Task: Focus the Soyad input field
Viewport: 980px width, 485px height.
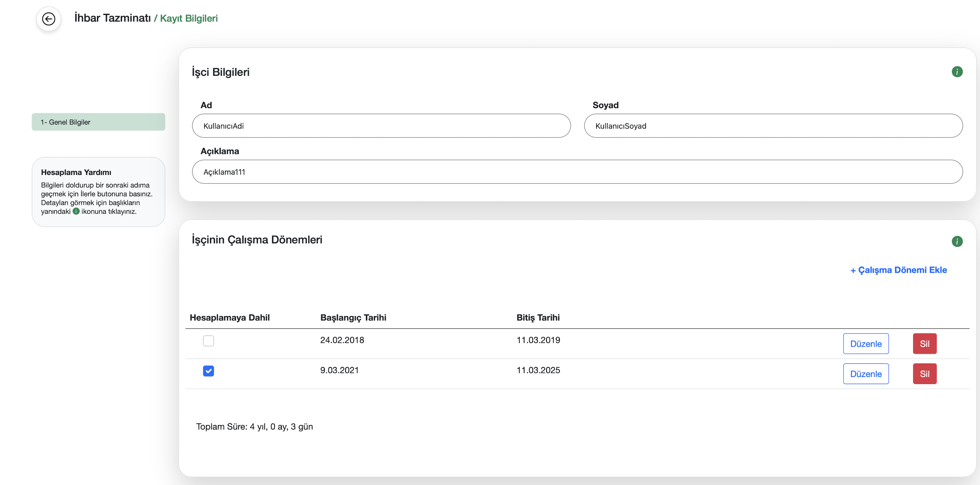Action: (x=772, y=126)
